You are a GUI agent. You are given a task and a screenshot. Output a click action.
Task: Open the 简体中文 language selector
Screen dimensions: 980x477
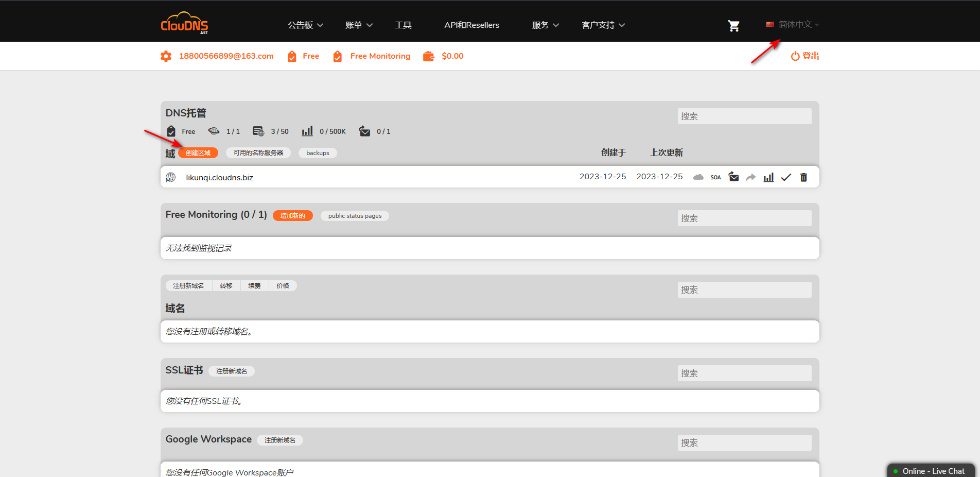click(793, 25)
